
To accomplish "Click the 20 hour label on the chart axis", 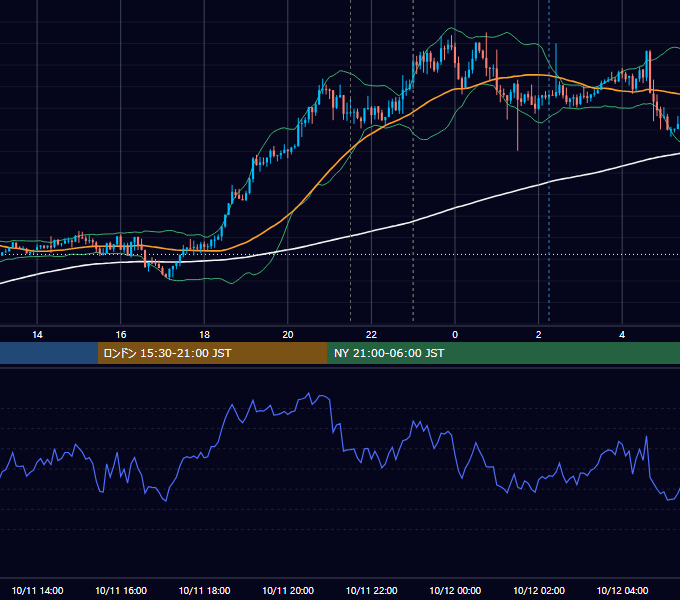I will (288, 335).
